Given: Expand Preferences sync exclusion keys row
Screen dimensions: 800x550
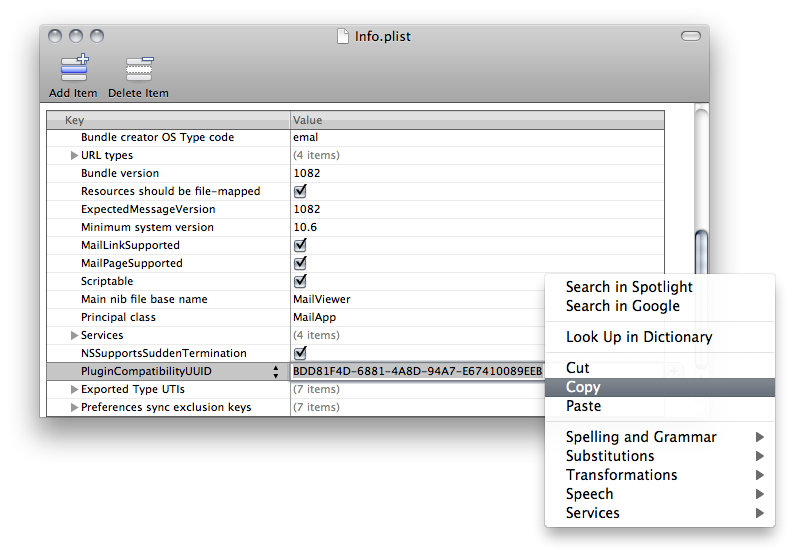Looking at the screenshot, I should (x=74, y=407).
